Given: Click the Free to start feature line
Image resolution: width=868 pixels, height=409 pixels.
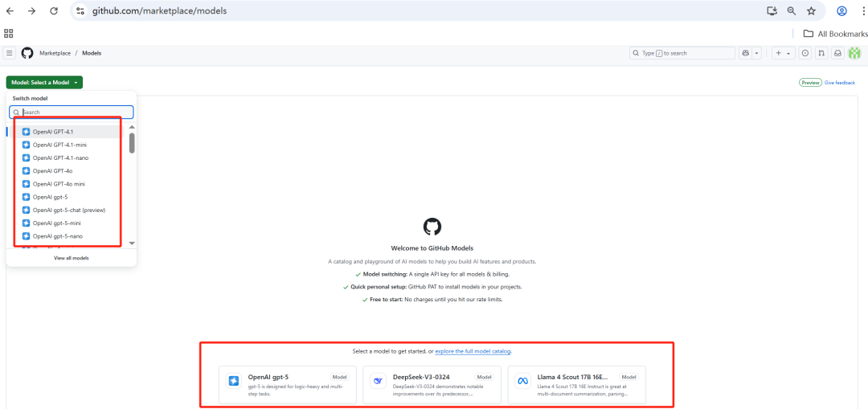Looking at the screenshot, I should point(432,300).
